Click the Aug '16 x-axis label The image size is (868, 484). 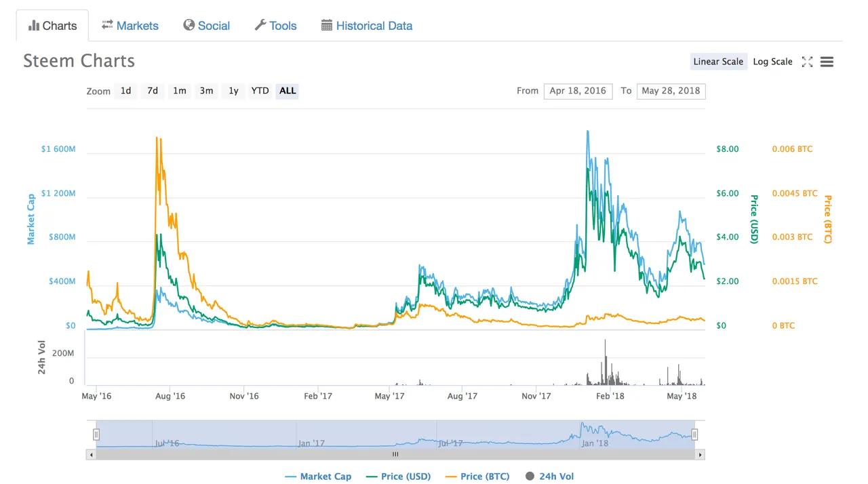tap(170, 396)
